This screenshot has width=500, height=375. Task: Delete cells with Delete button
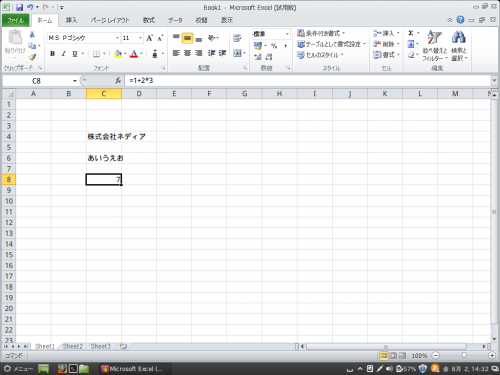(x=386, y=44)
